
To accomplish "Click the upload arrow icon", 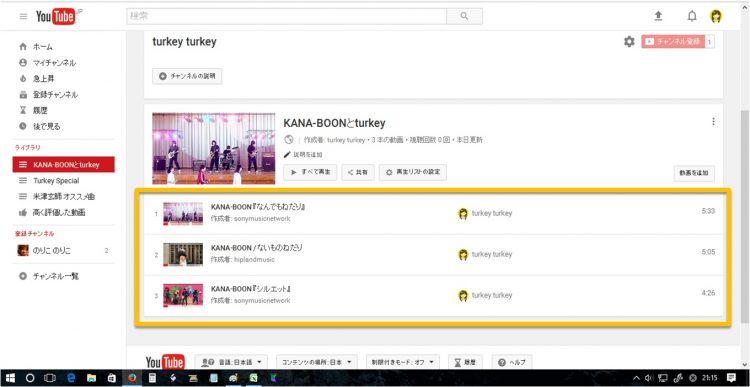I will click(x=658, y=16).
